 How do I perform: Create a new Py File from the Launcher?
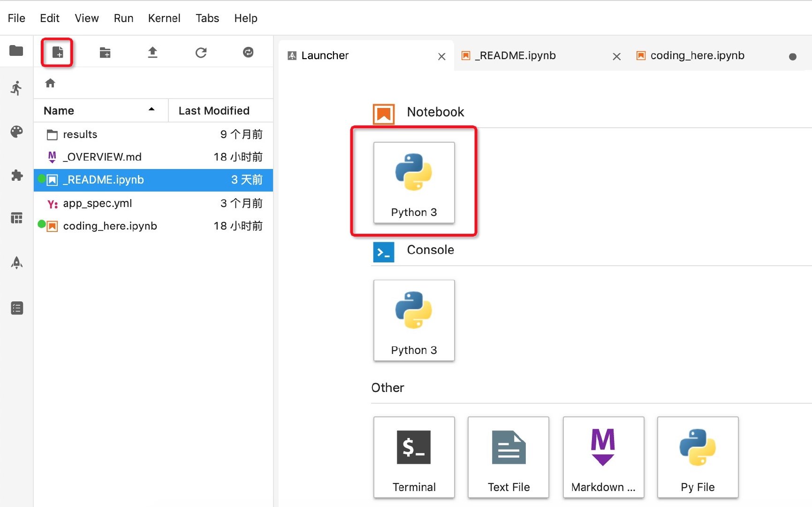click(x=698, y=457)
